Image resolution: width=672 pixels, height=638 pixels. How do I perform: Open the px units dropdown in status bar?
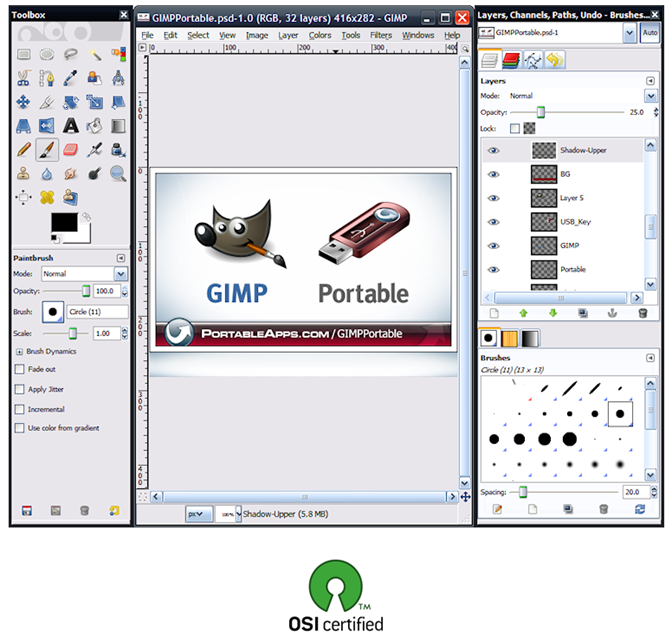(x=199, y=514)
